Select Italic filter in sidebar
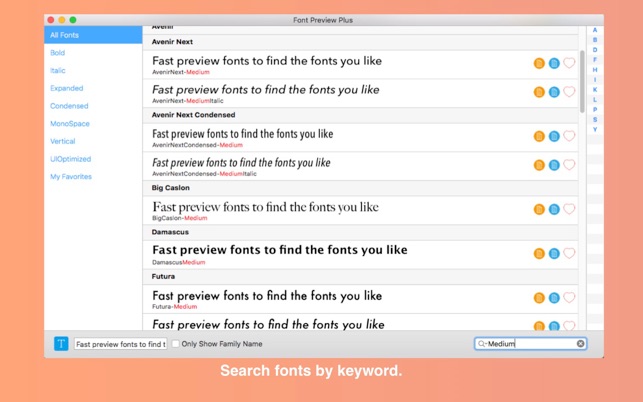The image size is (643, 402). pos(58,70)
